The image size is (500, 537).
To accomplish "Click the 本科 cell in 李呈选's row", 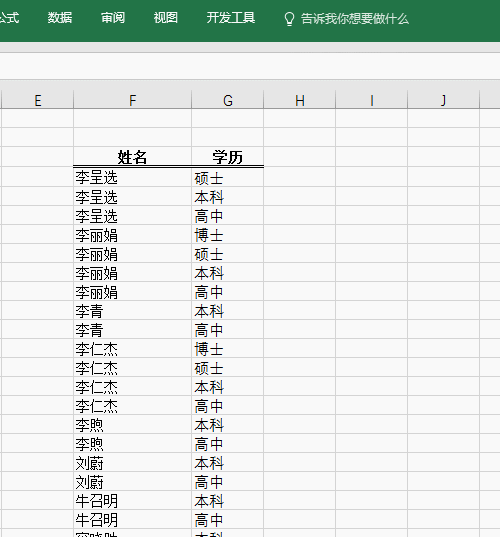I will click(228, 197).
